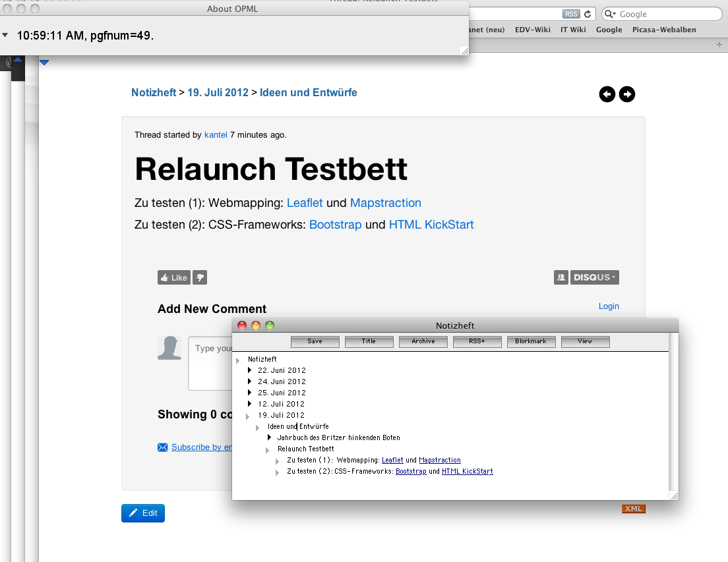
Task: Open Leaflet link in the Notizheft outline
Action: tap(392, 460)
